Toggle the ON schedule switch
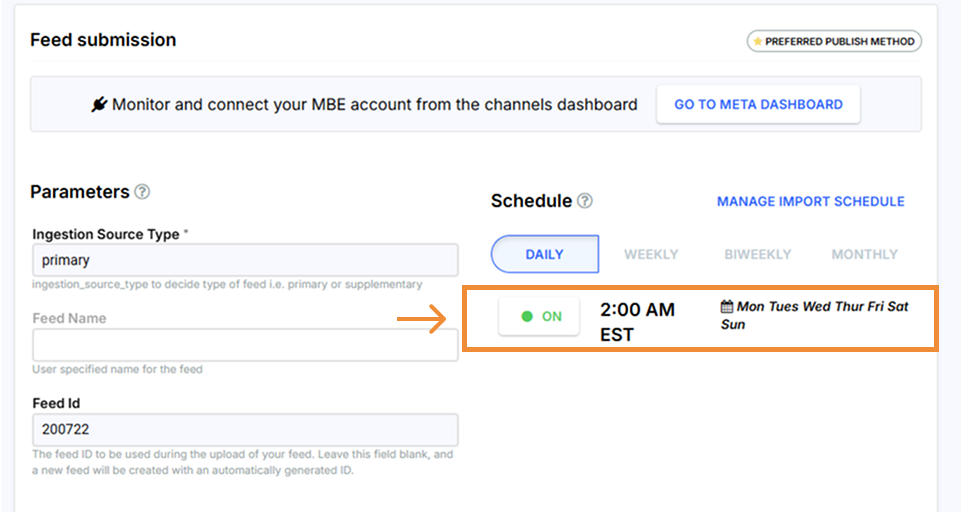 tap(539, 316)
